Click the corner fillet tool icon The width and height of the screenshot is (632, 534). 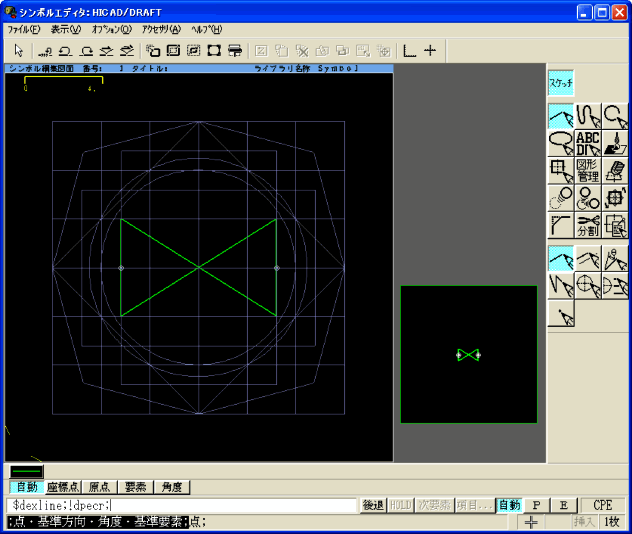pos(561,225)
